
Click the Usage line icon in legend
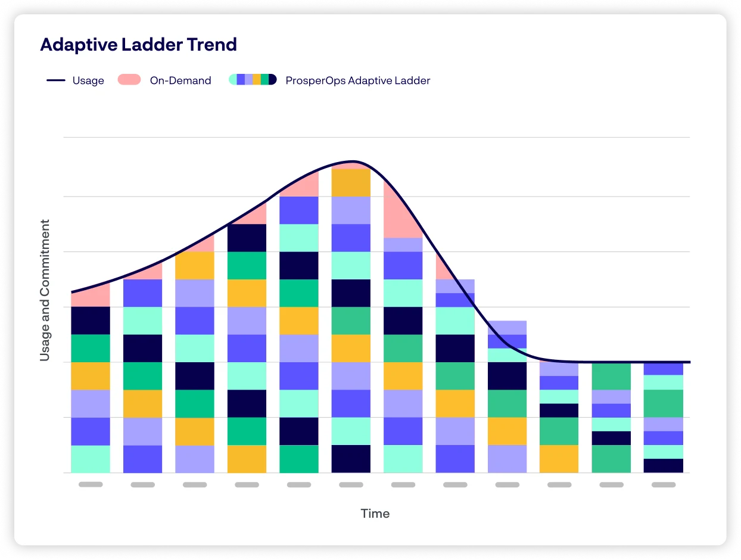coord(55,80)
